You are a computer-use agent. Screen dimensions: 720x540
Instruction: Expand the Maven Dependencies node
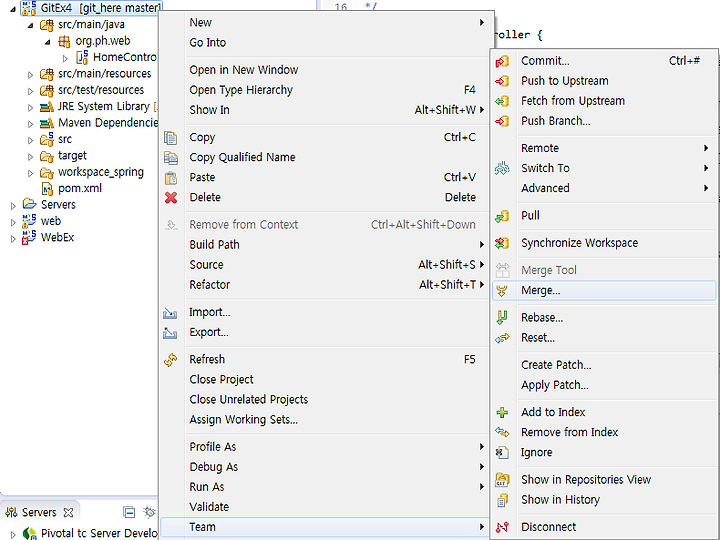tap(30, 124)
